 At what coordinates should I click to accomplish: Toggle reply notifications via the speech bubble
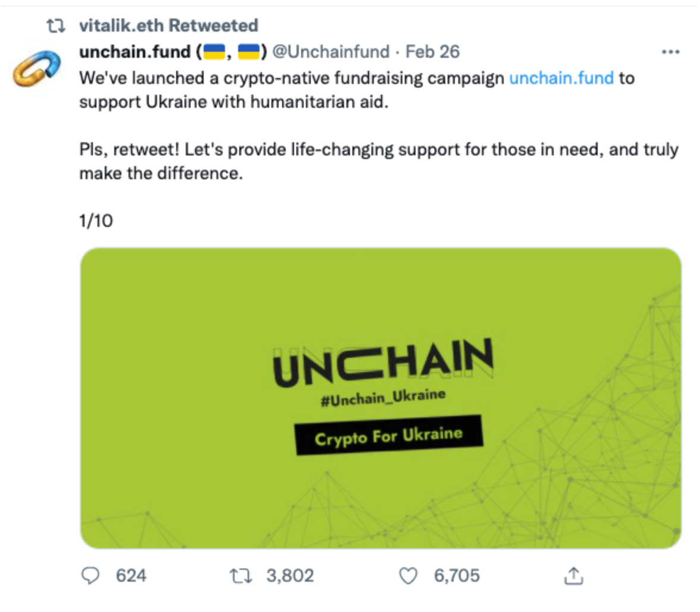pos(90,576)
